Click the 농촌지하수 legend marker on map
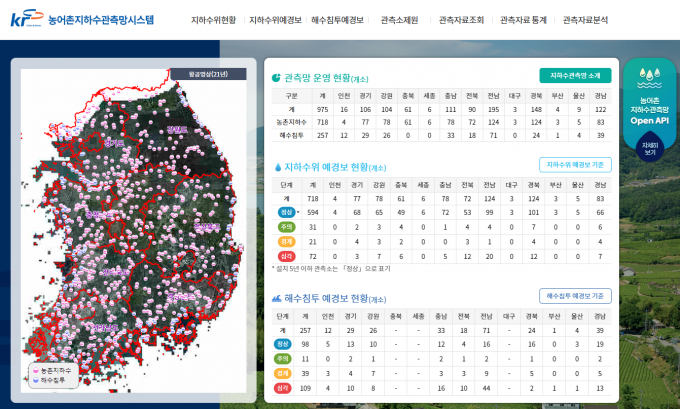The image size is (680, 409). click(33, 371)
